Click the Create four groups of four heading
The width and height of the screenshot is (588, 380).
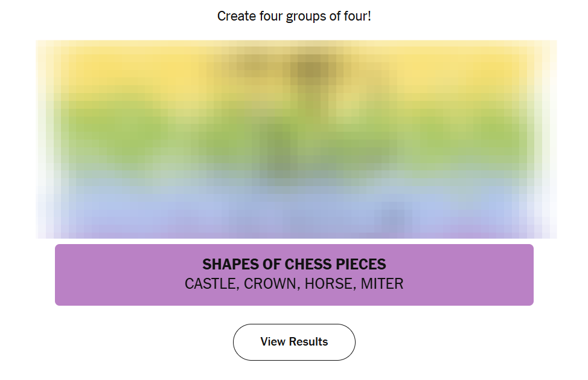[x=294, y=16]
